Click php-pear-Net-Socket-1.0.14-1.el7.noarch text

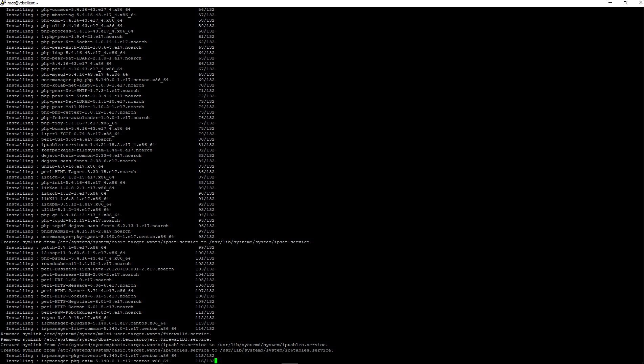(x=94, y=42)
